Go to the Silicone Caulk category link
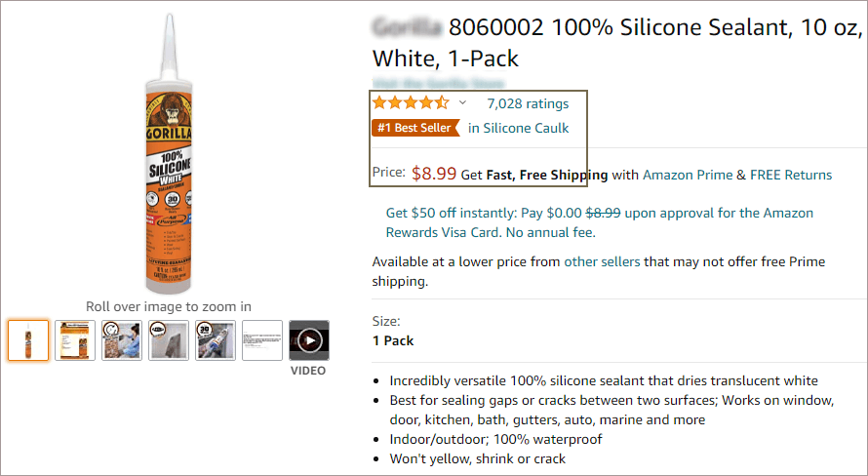The height and width of the screenshot is (476, 868). tap(518, 128)
